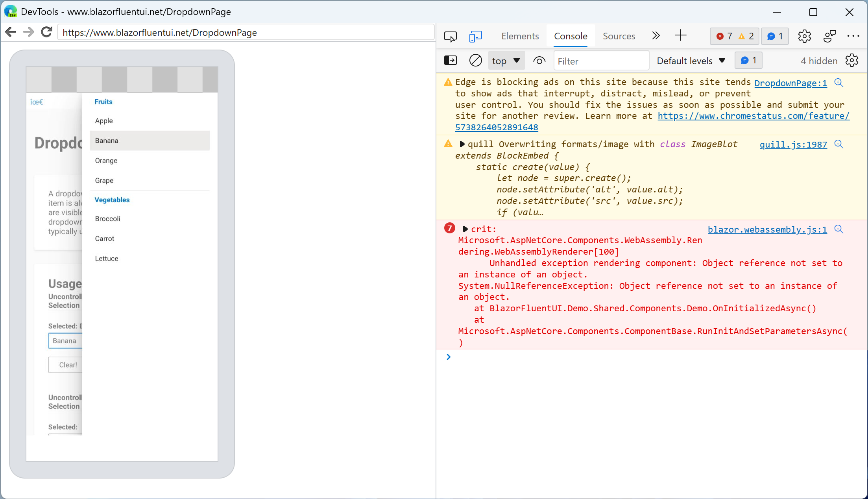The image size is (868, 499).
Task: Select the element inspection tool
Action: [451, 36]
